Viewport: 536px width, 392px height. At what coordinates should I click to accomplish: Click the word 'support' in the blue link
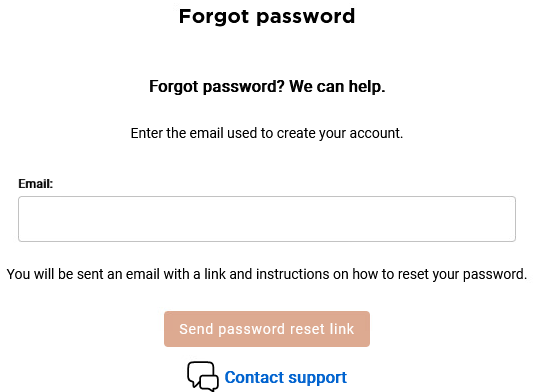(x=317, y=379)
